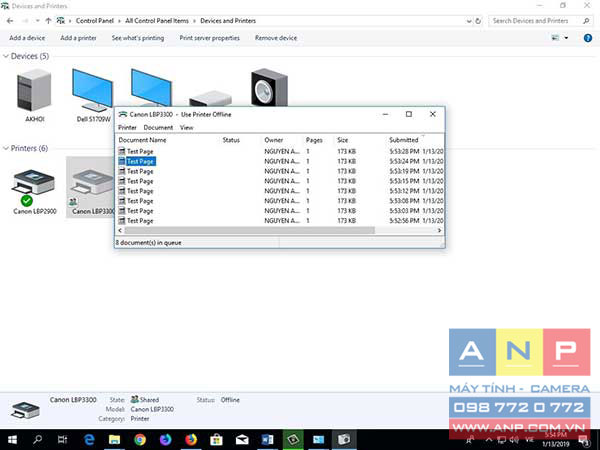This screenshot has height=450, width=600.
Task: Select highlighted Test Page submitted 5:53:24 PM
Action: (280, 161)
